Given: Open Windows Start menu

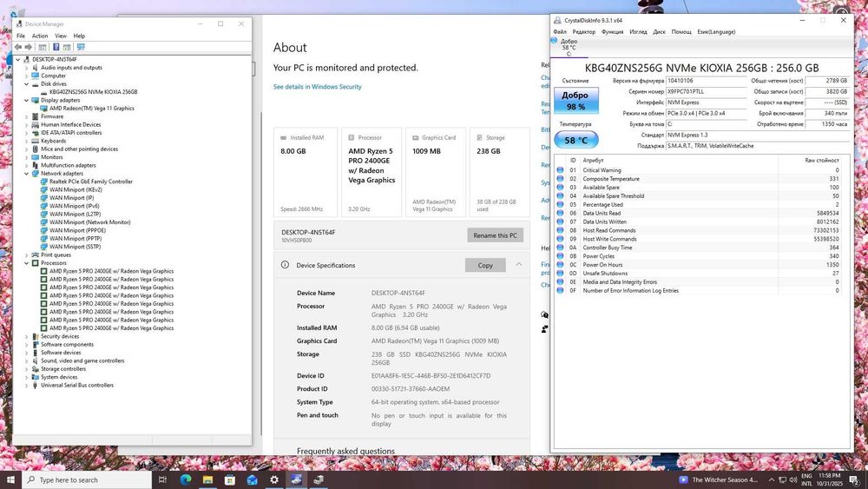Looking at the screenshot, I should pos(10,479).
